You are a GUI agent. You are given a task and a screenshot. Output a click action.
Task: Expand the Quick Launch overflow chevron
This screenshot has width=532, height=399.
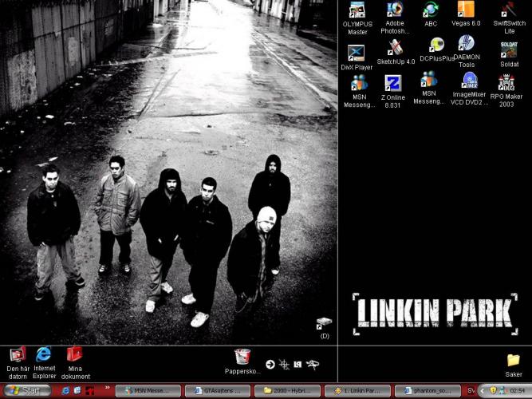click(106, 388)
